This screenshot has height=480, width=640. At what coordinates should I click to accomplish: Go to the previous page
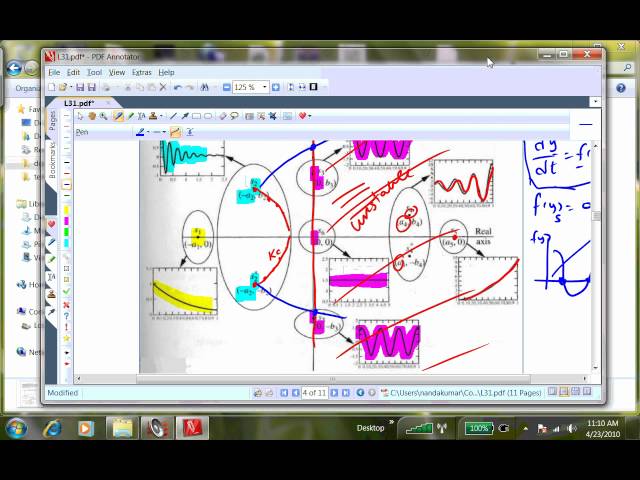tap(295, 393)
